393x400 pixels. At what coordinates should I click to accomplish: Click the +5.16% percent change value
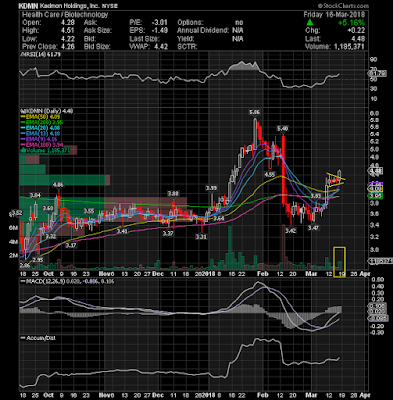coord(351,23)
